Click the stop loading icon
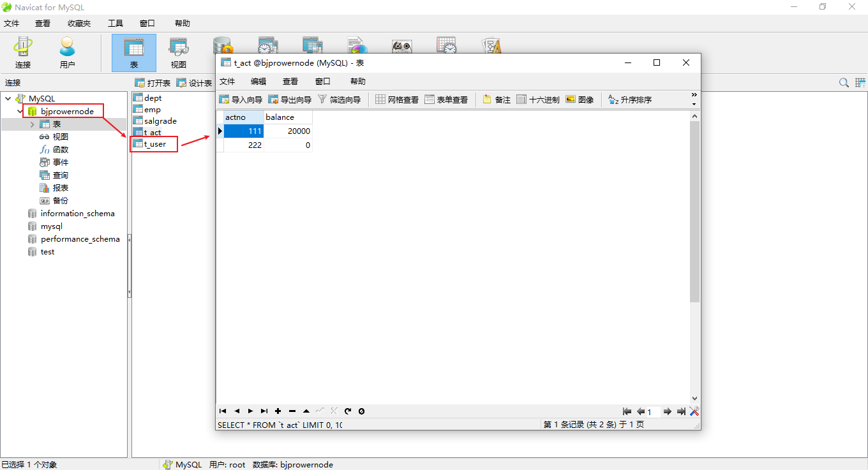 click(361, 411)
